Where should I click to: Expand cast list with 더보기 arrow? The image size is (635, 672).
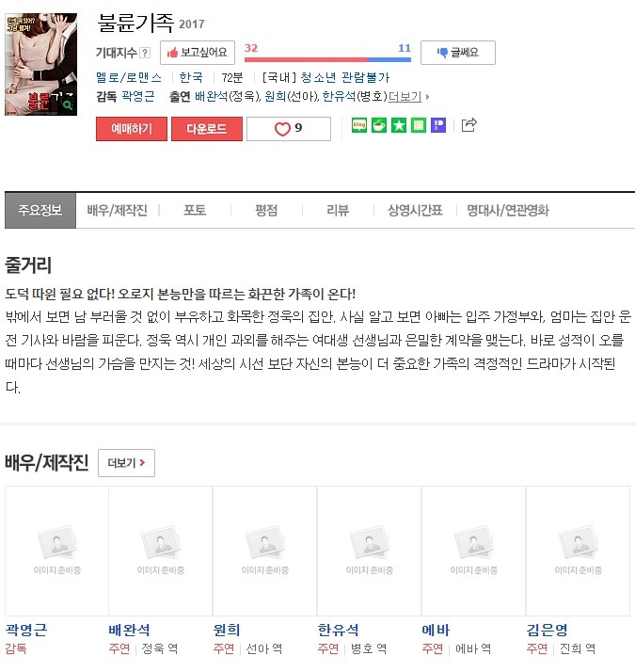coord(408,97)
